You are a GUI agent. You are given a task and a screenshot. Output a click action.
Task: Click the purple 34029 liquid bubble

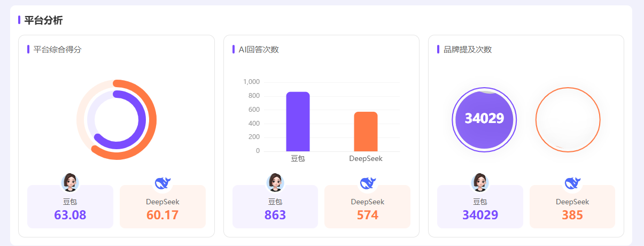click(x=485, y=119)
